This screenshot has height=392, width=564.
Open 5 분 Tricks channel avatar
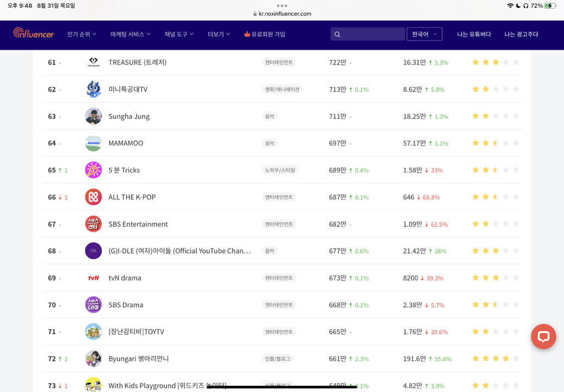click(93, 170)
